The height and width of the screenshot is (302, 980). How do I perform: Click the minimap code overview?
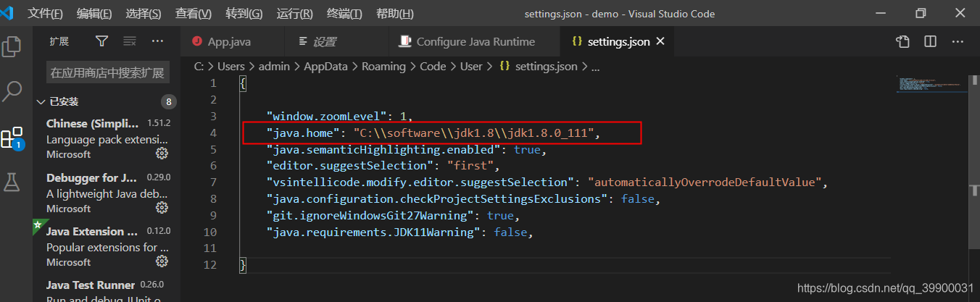point(931,84)
